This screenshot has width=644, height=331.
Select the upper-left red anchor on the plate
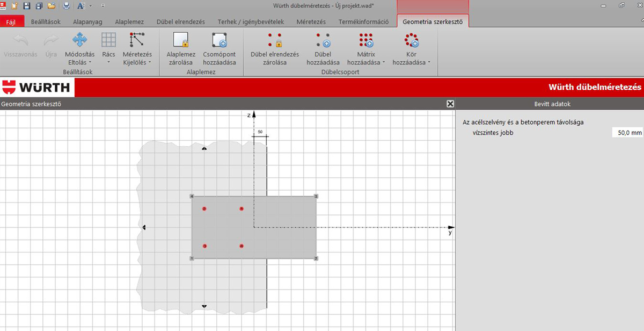(204, 208)
